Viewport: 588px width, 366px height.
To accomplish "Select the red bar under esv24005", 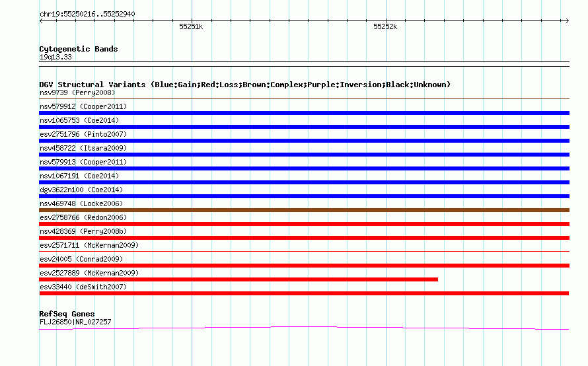I will [304, 266].
